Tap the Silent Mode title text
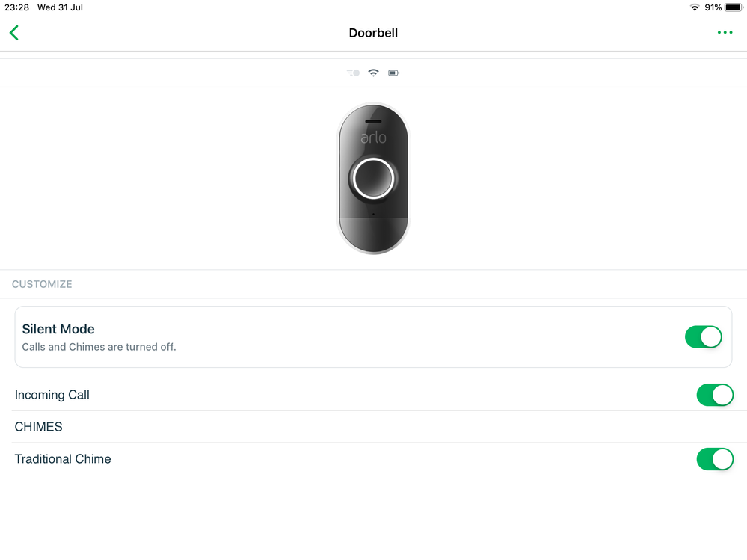Image resolution: width=747 pixels, height=560 pixels. pyautogui.click(x=58, y=329)
